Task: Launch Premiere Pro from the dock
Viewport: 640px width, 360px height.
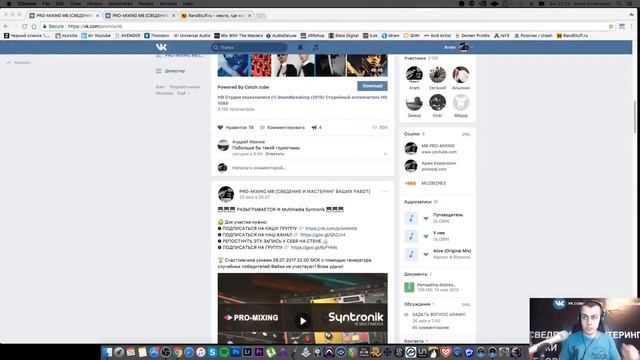Action: 259,352
